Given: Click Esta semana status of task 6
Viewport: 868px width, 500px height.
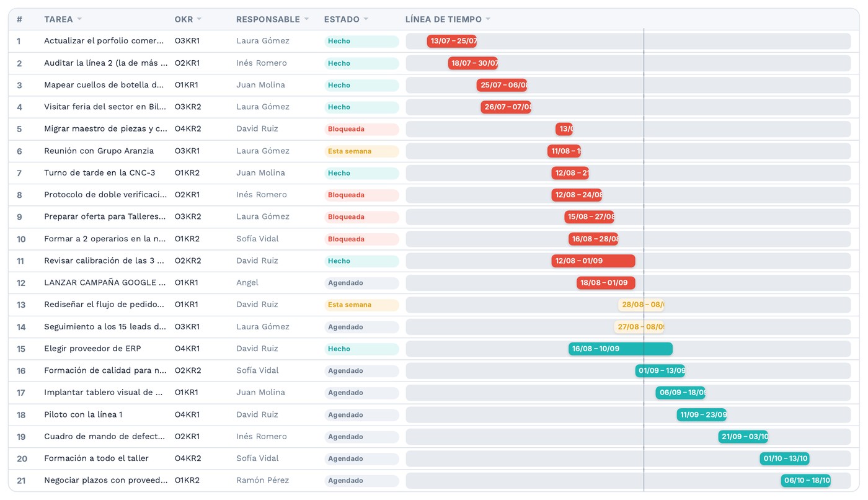Looking at the screenshot, I should tap(361, 151).
